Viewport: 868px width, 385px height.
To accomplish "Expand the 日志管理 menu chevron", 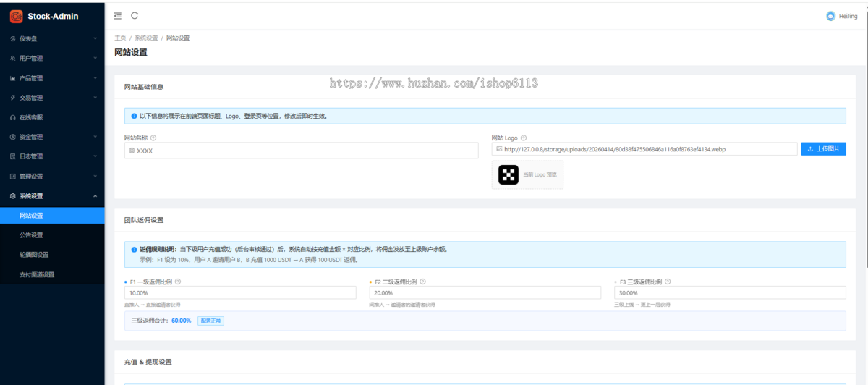I will click(95, 156).
